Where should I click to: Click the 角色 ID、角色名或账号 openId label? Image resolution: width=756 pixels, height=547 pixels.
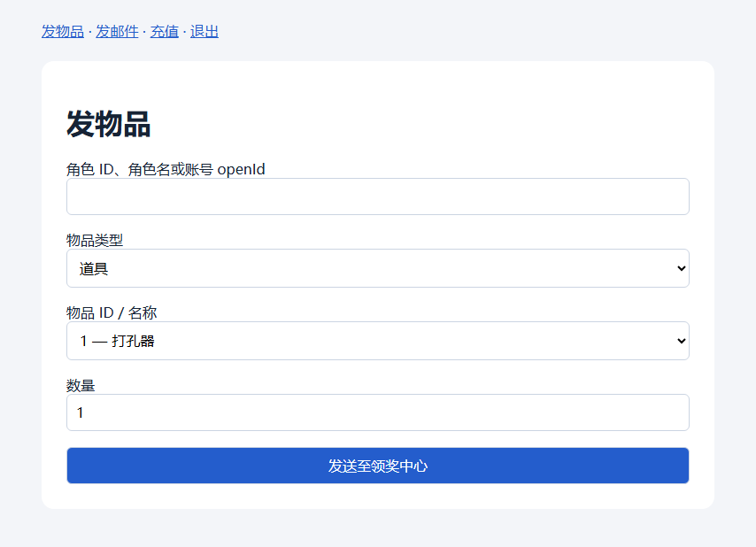pyautogui.click(x=166, y=169)
